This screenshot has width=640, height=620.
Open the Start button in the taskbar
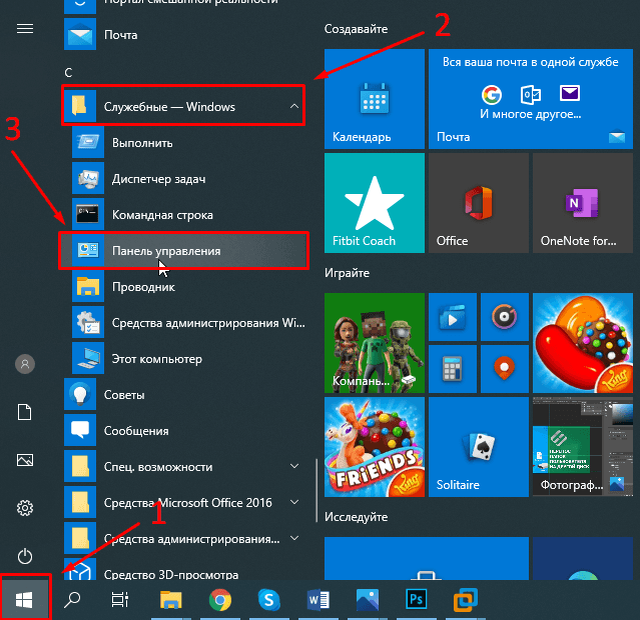point(24,600)
